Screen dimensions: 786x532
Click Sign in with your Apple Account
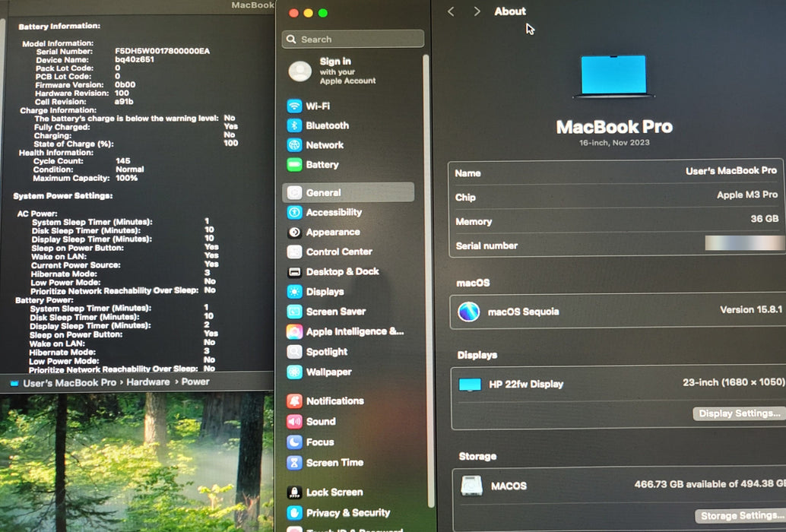click(x=333, y=71)
